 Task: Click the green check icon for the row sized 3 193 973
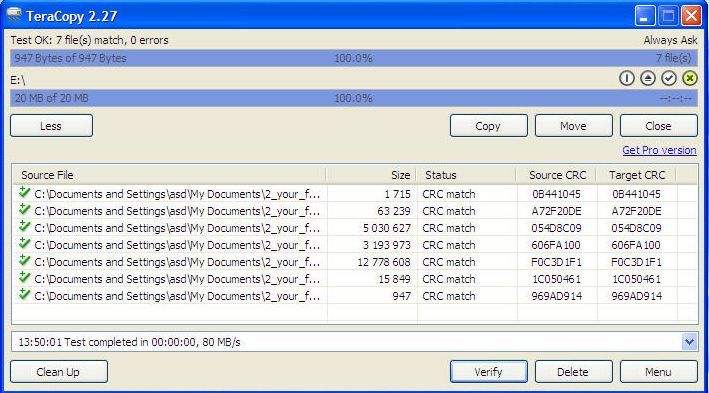[24, 244]
